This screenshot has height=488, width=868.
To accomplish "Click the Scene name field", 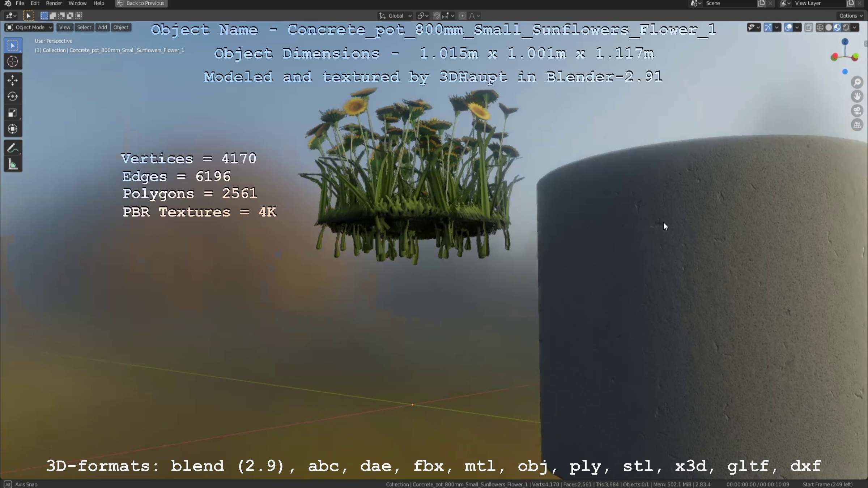I will click(730, 3).
